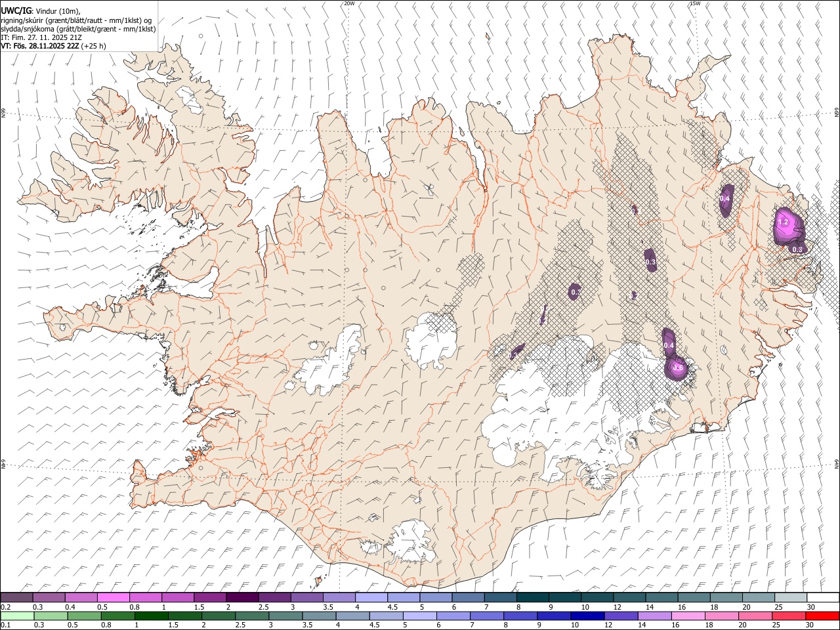Viewport: 840px width, 630px height.
Task: Click the '20W' longitude label
Action: pos(349,3)
